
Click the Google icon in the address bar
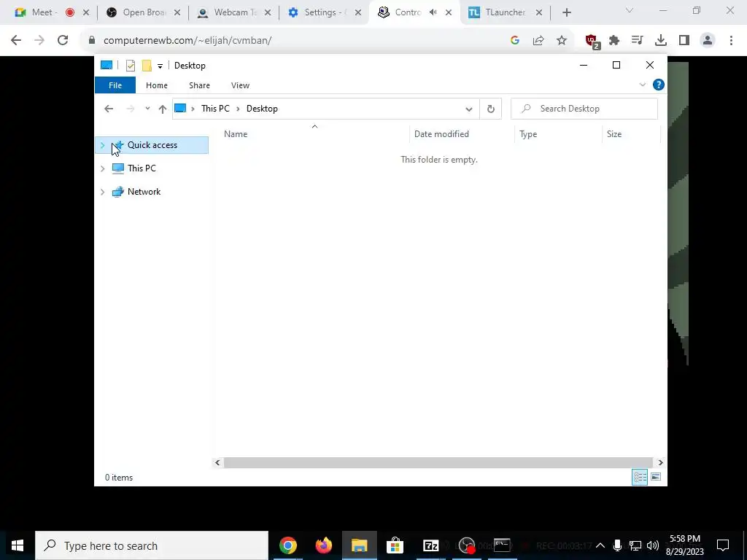click(514, 41)
